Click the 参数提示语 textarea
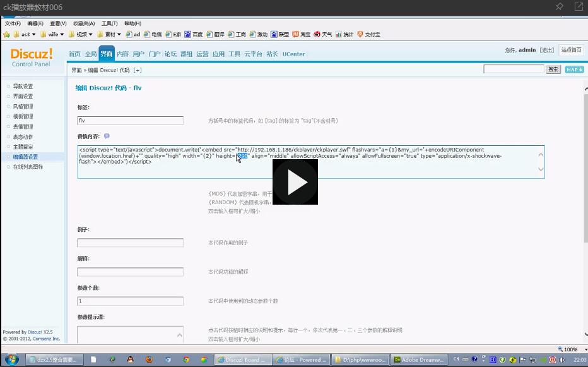The height and width of the screenshot is (367, 588). click(x=130, y=334)
